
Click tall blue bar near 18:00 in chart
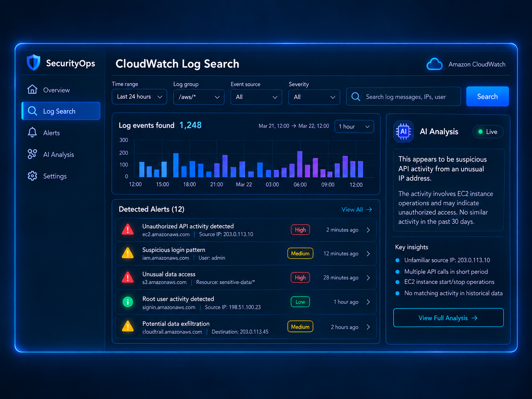point(176,165)
